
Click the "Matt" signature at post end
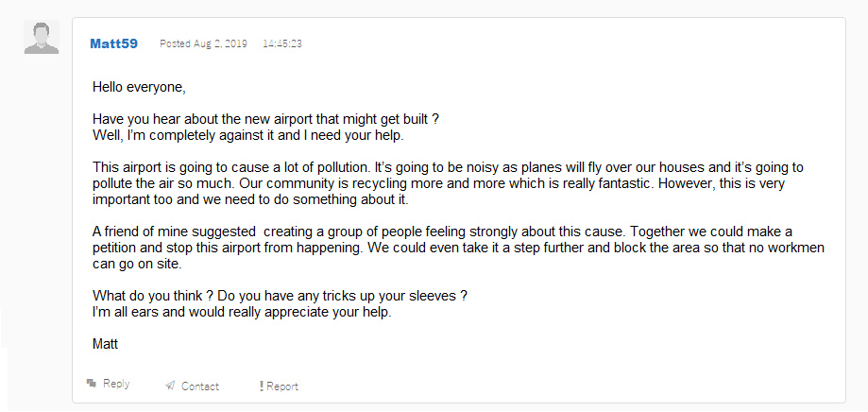tap(105, 344)
